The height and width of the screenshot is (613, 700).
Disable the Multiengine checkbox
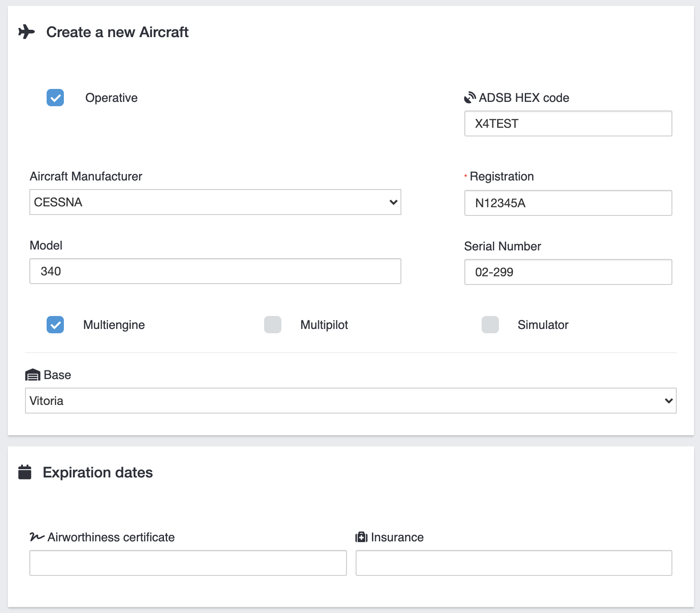[55, 325]
